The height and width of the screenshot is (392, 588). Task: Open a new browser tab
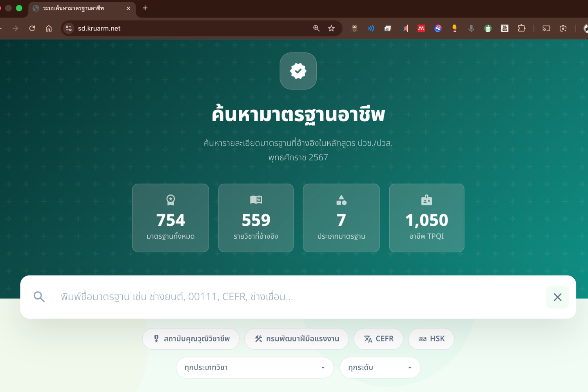(x=145, y=8)
